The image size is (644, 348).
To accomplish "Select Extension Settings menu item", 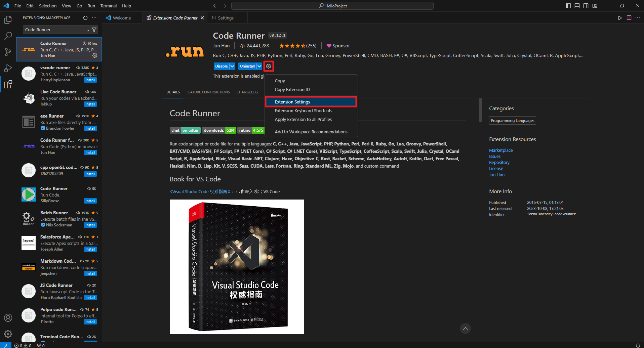I will 311,102.
